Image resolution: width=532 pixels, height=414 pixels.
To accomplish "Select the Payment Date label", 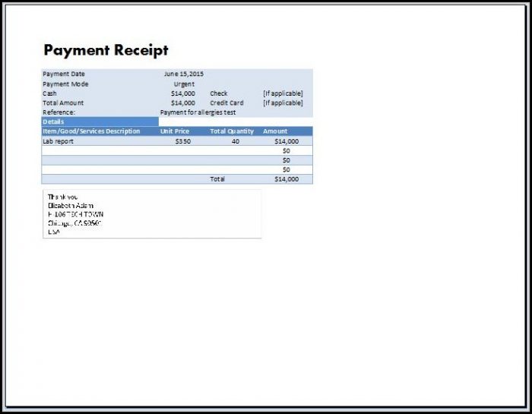I will pos(64,74).
